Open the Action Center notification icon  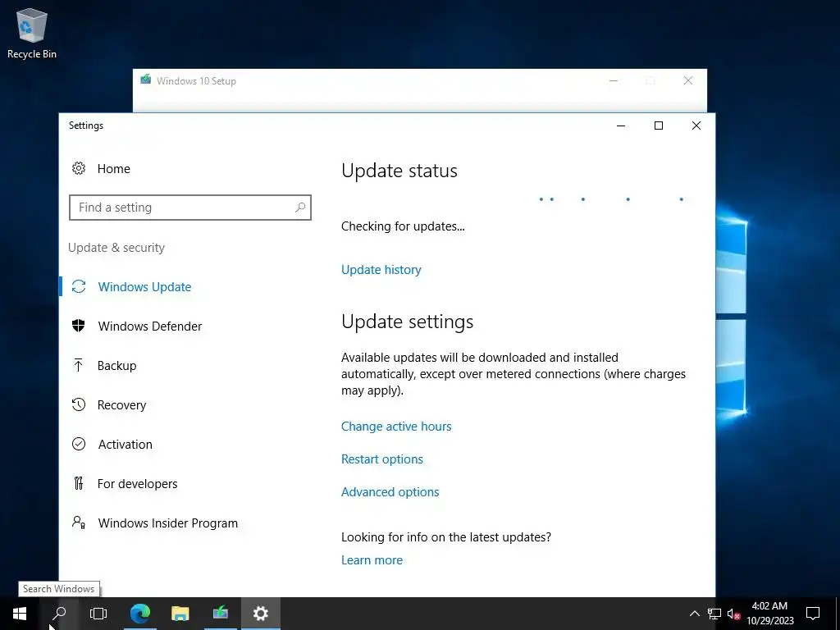click(x=813, y=614)
